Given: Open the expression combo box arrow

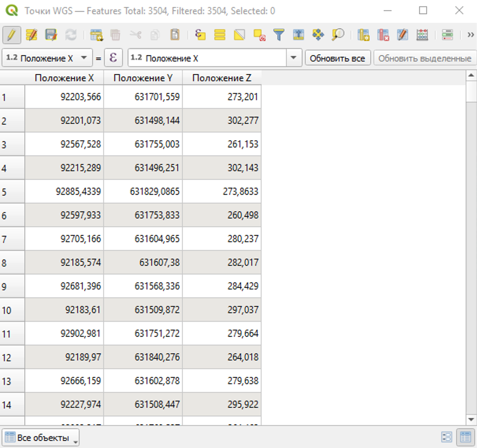Looking at the screenshot, I should pos(294,58).
